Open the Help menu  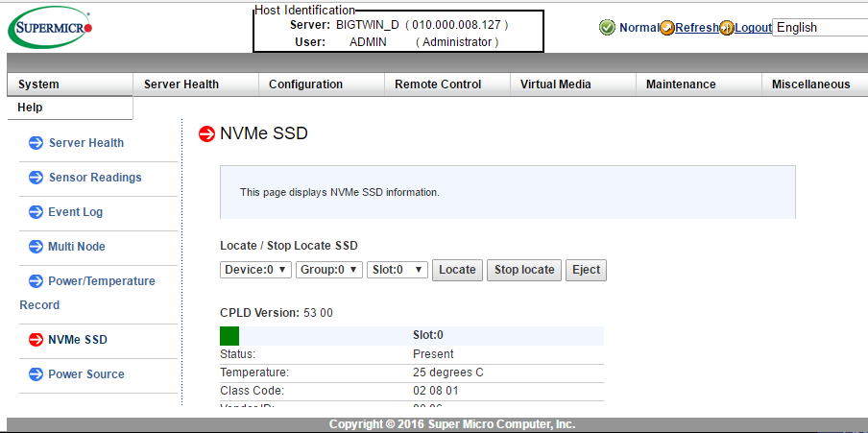[x=70, y=108]
